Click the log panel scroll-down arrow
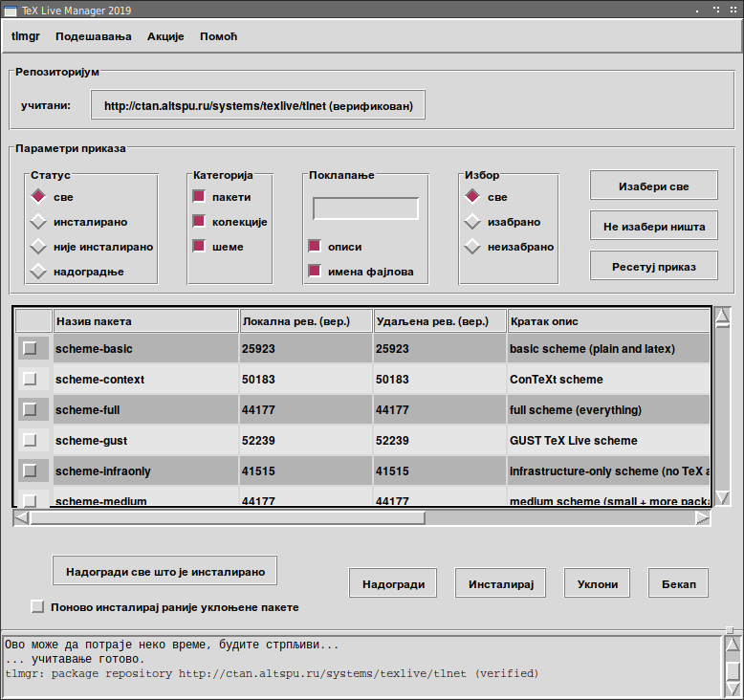The width and height of the screenshot is (744, 700). click(733, 689)
